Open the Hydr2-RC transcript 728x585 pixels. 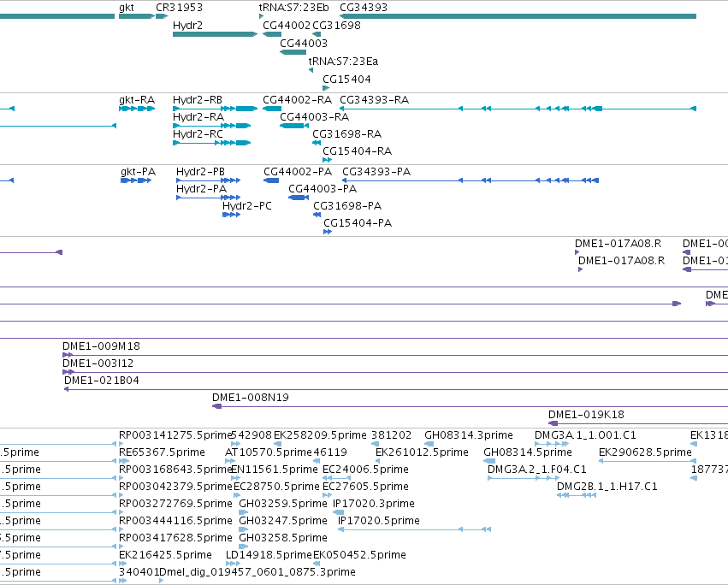point(211,143)
